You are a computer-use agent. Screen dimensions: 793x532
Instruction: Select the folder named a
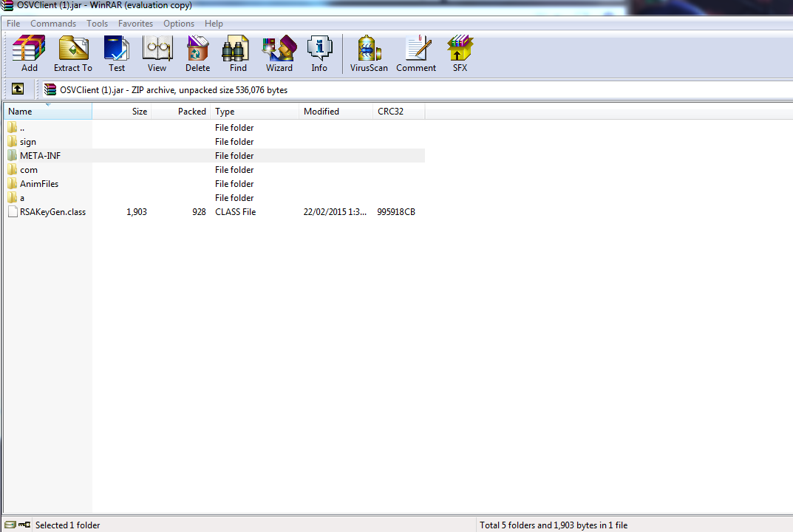(x=22, y=198)
